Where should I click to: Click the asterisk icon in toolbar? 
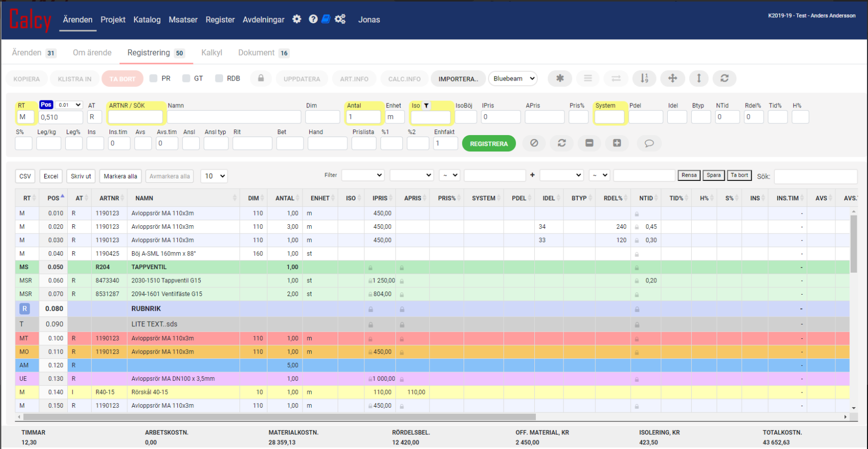560,78
